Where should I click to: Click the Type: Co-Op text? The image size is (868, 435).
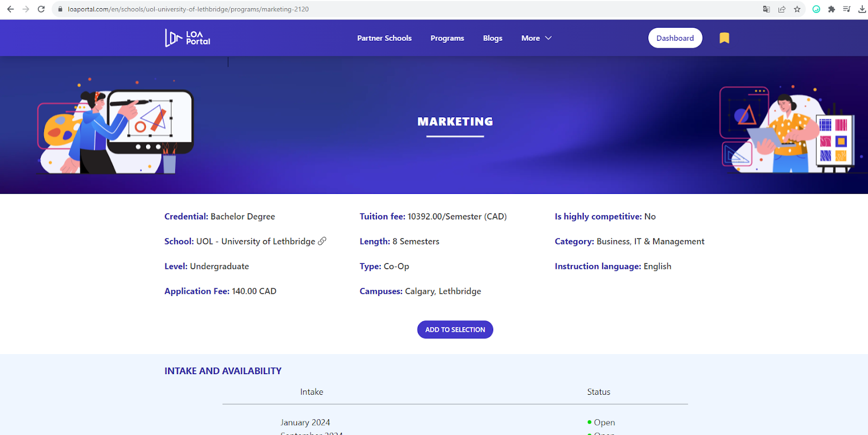(384, 266)
